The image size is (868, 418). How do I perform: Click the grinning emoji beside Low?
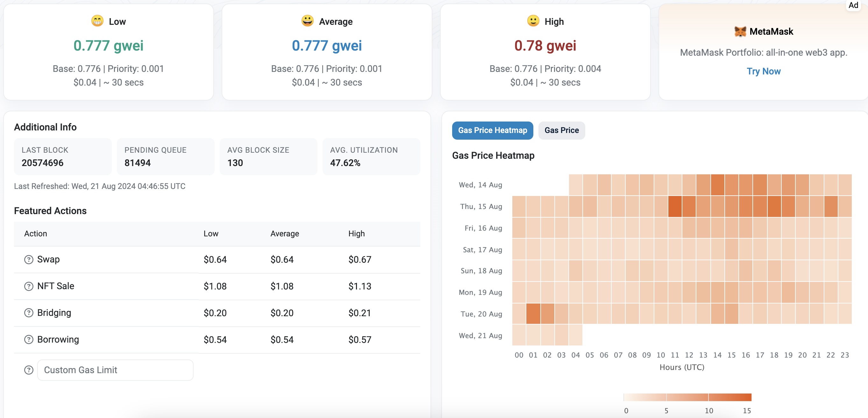pyautogui.click(x=97, y=21)
